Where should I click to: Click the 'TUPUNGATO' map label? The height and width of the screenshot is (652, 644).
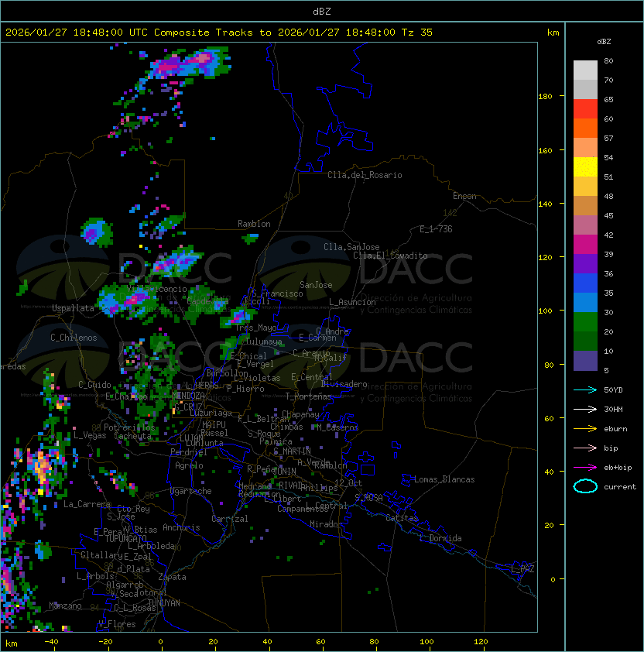(x=126, y=538)
